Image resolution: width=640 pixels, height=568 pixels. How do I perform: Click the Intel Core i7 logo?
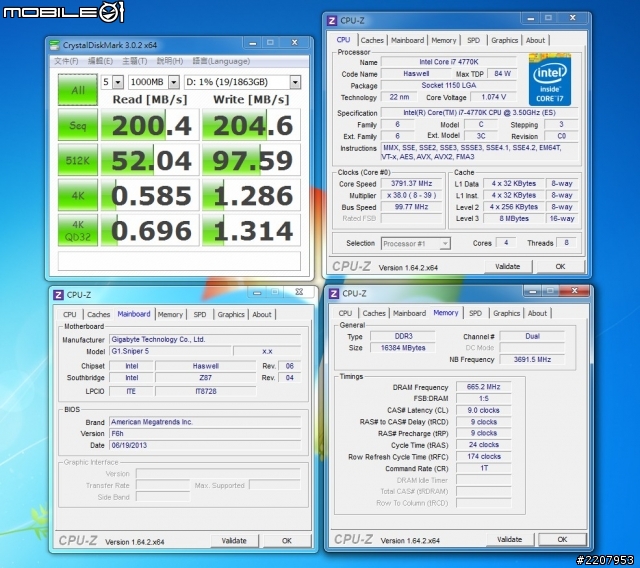(549, 80)
